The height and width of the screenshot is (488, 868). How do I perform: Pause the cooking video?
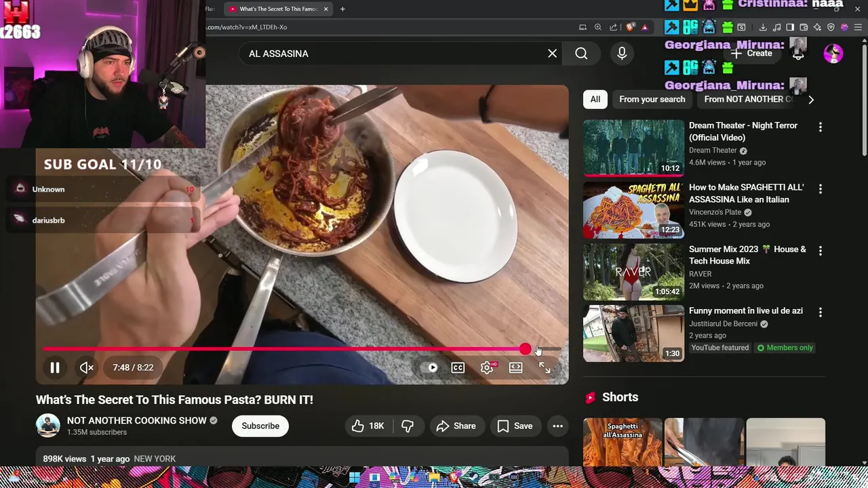click(x=55, y=367)
